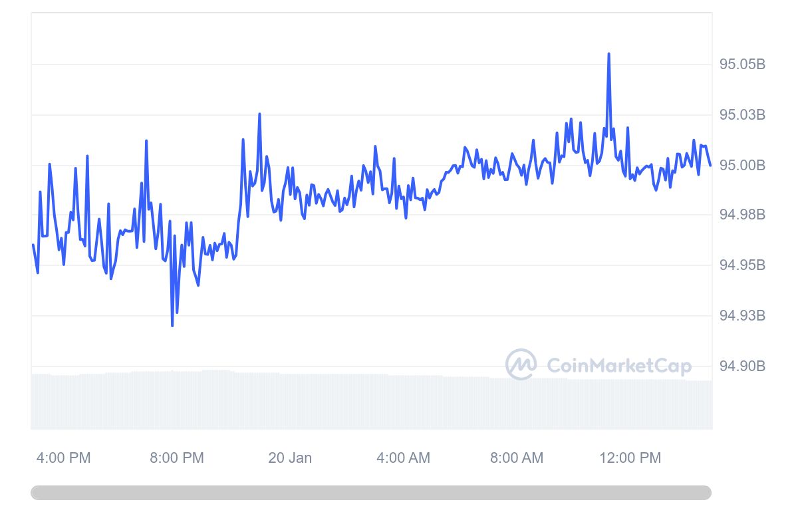Click the 94.98B y-axis label

point(742,215)
